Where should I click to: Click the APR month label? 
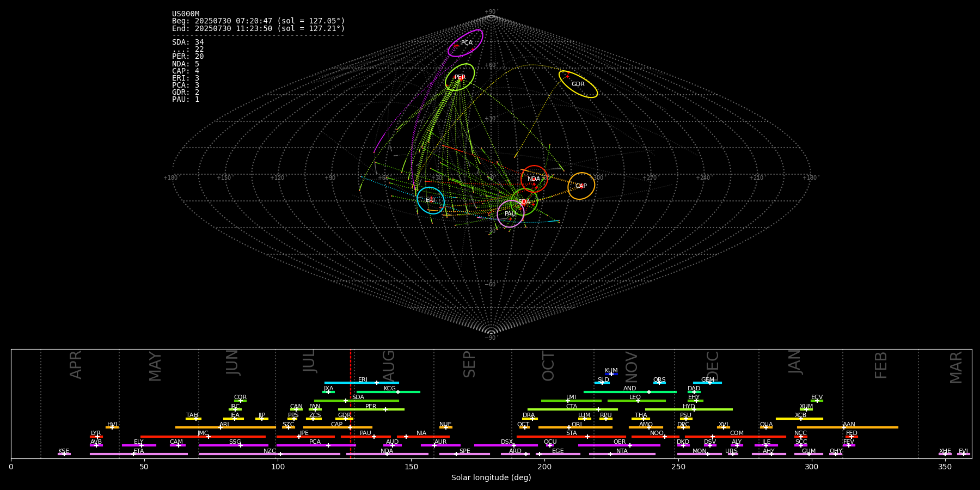(76, 365)
